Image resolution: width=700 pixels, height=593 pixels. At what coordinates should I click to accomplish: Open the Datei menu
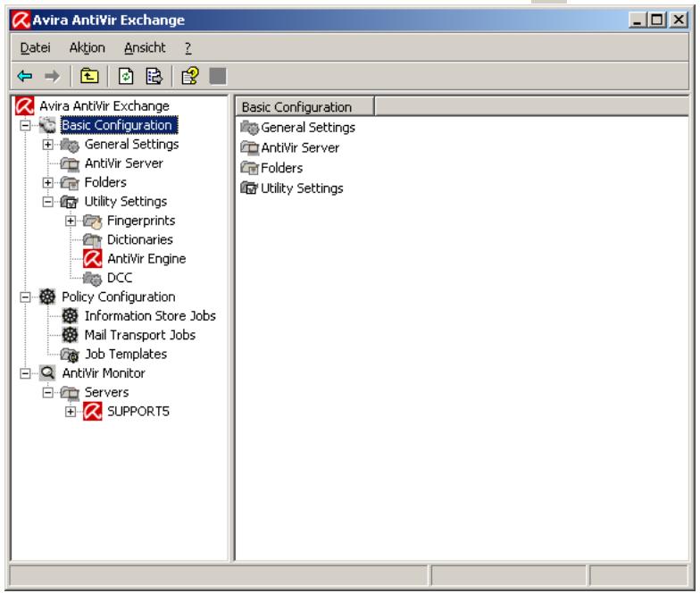(36, 47)
